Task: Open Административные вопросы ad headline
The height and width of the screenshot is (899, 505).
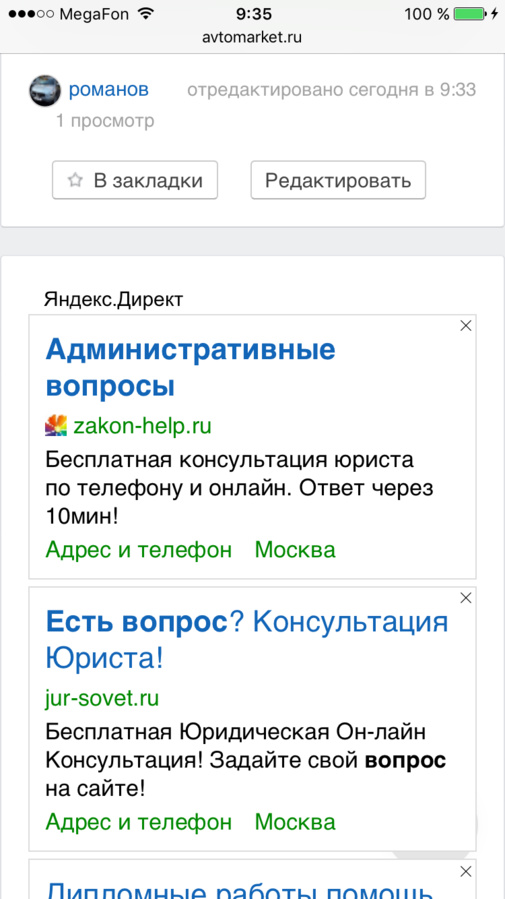Action: pyautogui.click(x=190, y=368)
